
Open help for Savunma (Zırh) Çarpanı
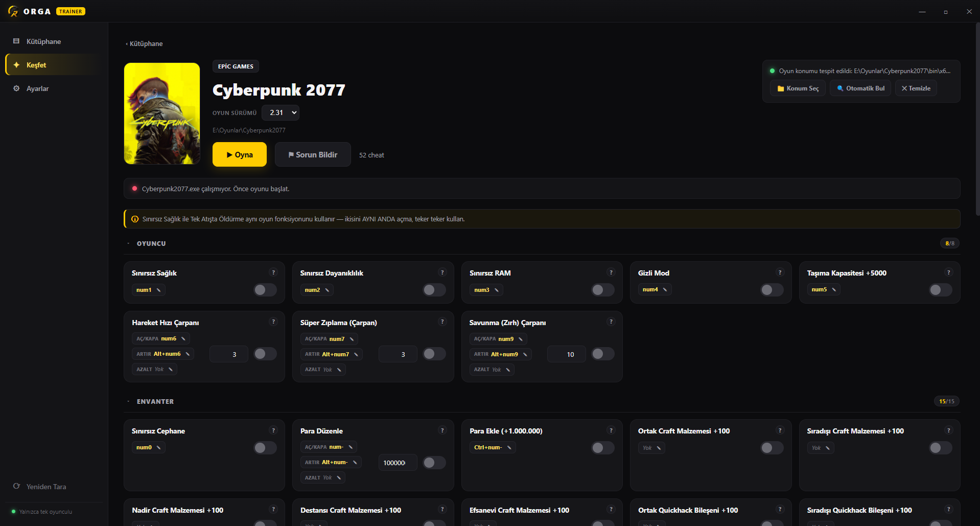point(611,322)
